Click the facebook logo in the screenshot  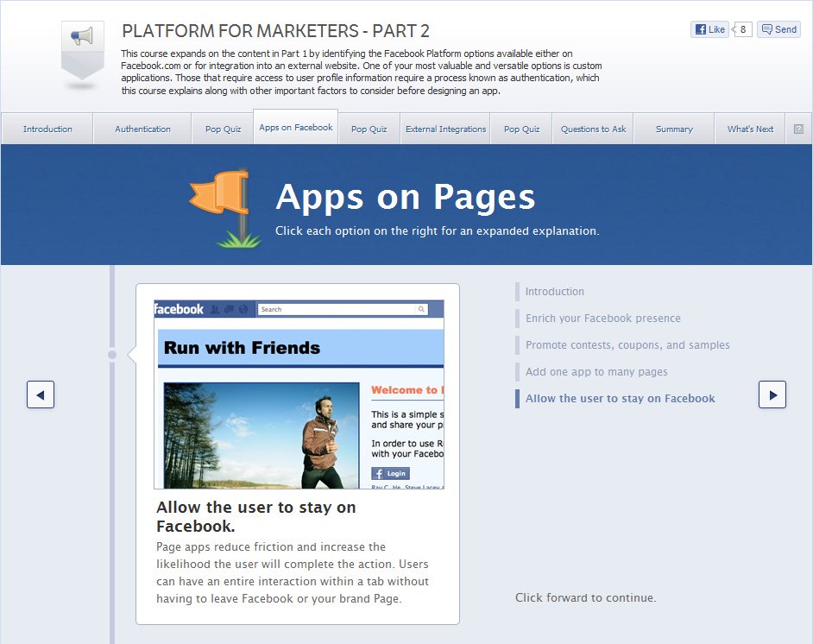pos(179,310)
